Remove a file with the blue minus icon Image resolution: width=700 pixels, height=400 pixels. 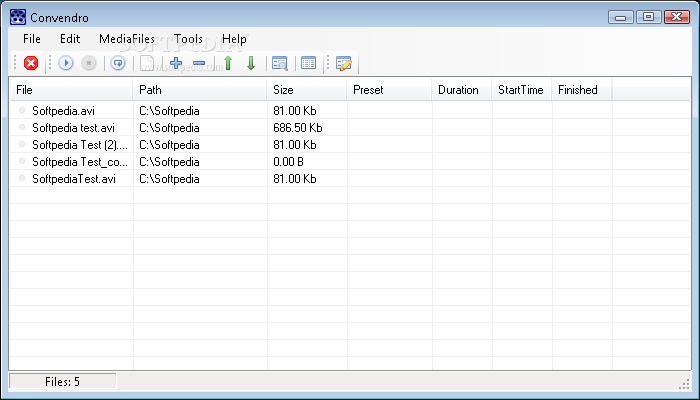coord(199,63)
